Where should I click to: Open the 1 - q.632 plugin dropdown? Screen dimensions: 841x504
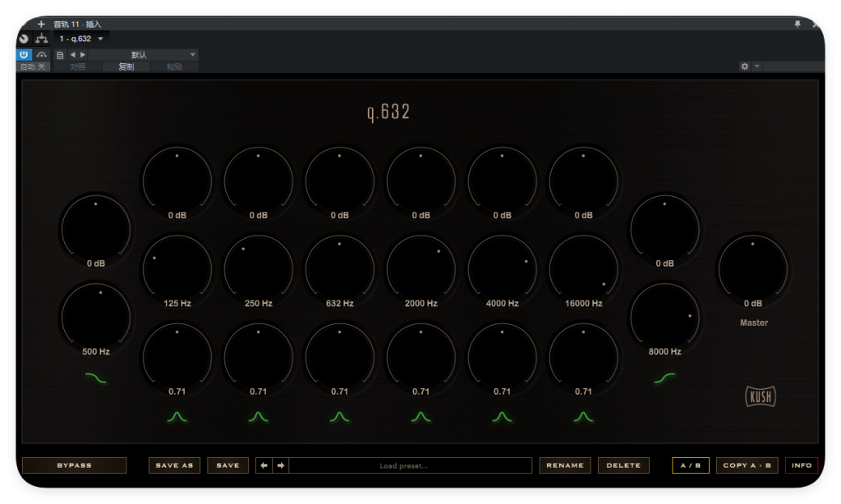tap(81, 39)
